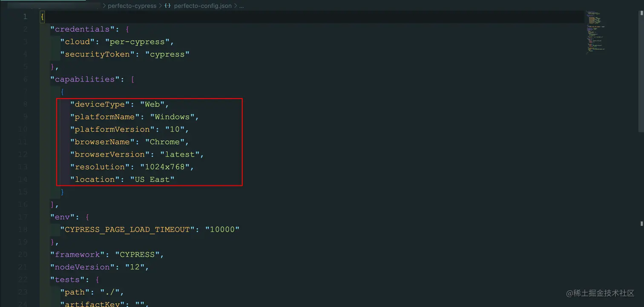The height and width of the screenshot is (307, 644).
Task: Click the securityToken value "cypress"
Action: pos(167,54)
